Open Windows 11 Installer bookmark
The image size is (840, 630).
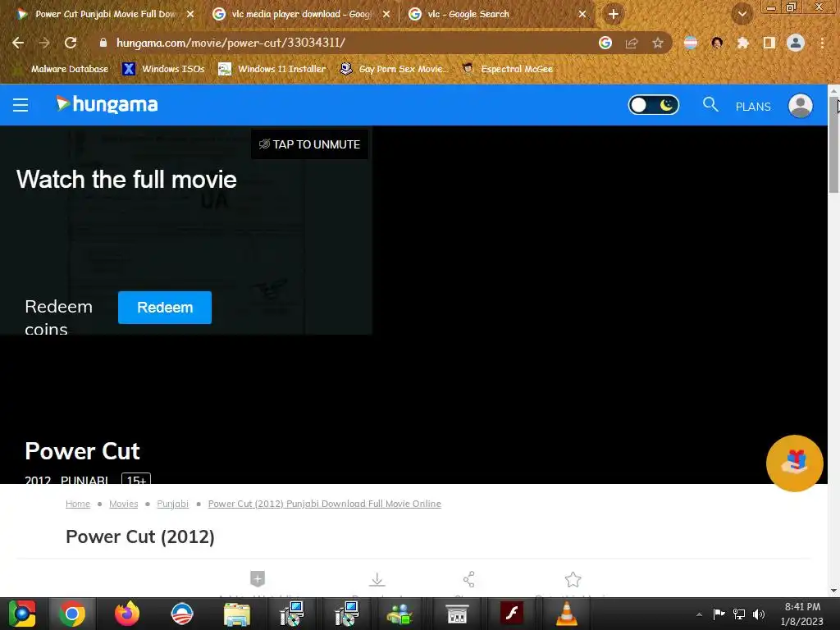click(272, 69)
